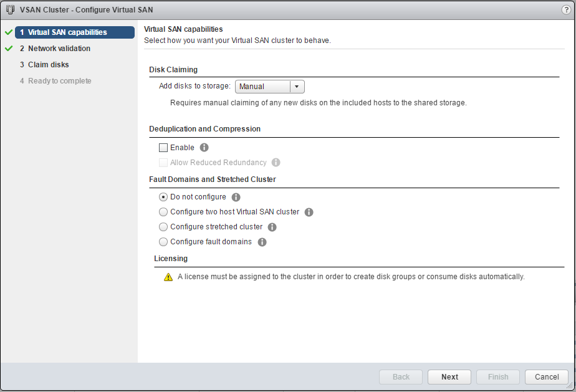Show info icon for Allow Reduced Redundancy
The image size is (576, 392).
[276, 163]
